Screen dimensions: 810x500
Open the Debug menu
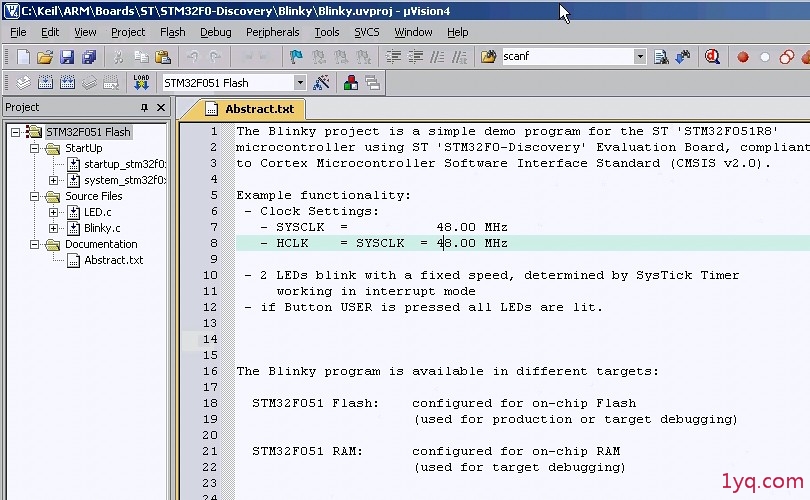216,32
